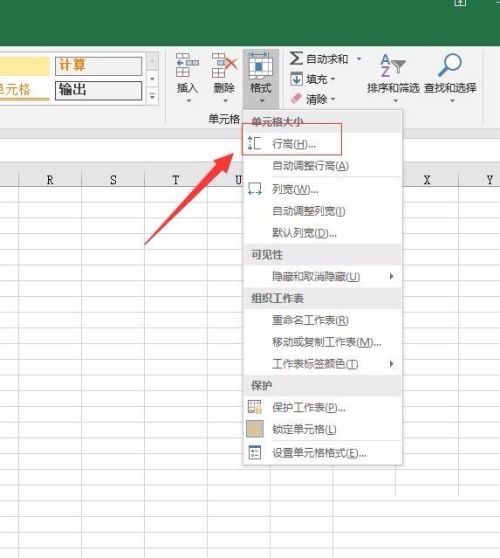Select AutoFit Column Width (自动调整列宽)

323,211
